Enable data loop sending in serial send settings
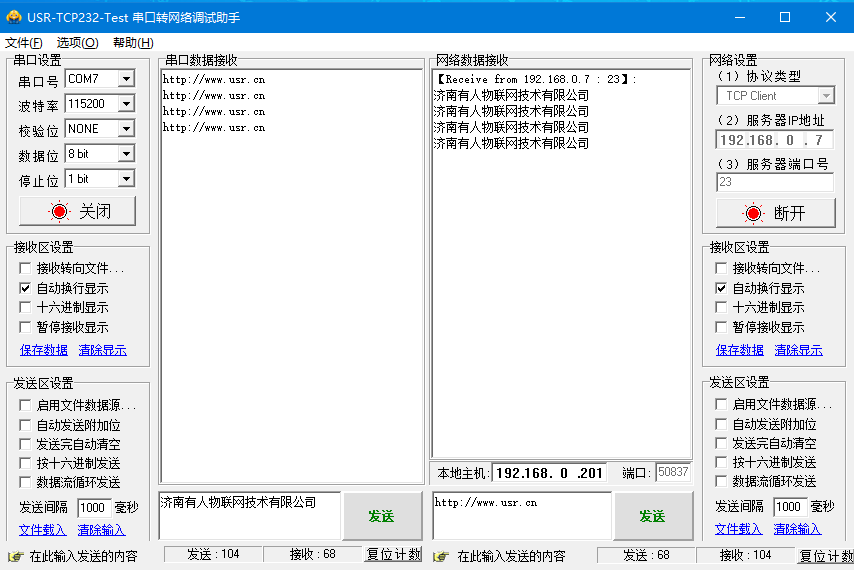Viewport: 854px width, 570px height. tap(26, 483)
